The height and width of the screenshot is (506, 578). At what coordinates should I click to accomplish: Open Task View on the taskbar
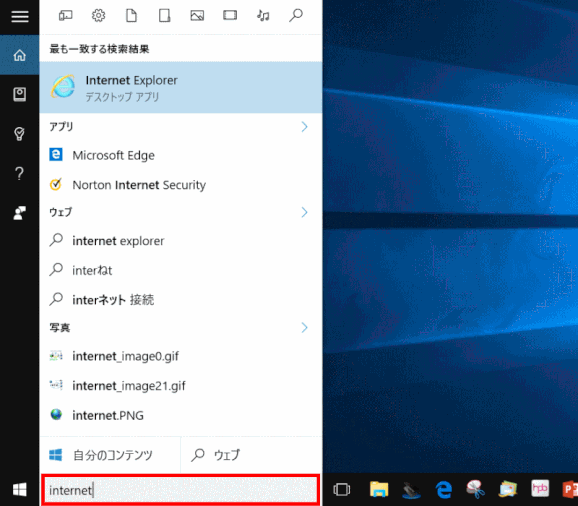coord(342,490)
